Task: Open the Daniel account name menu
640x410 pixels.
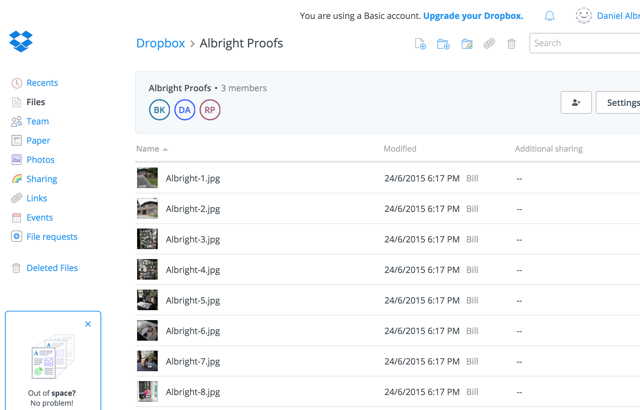Action: (x=618, y=16)
